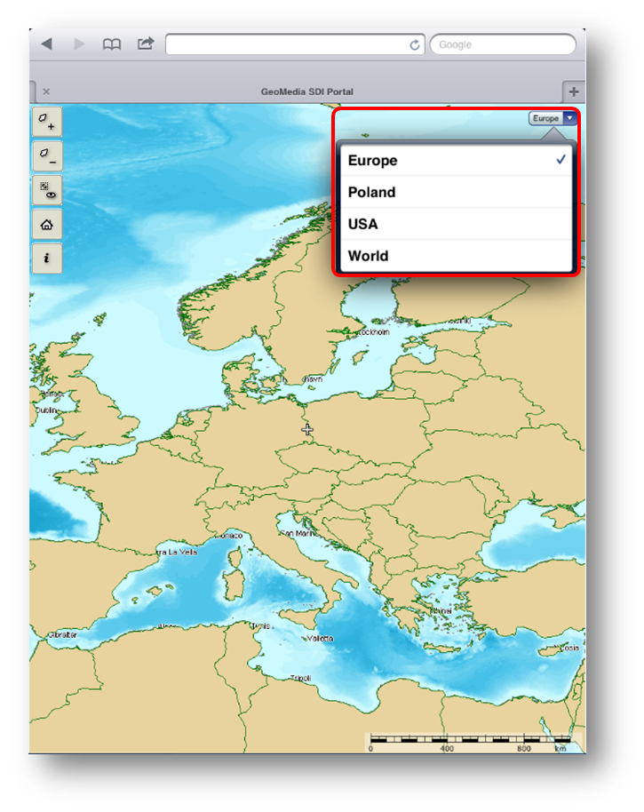Expand the Europe region dropdown arrow
The width and height of the screenshot is (644, 812).
pos(569,118)
